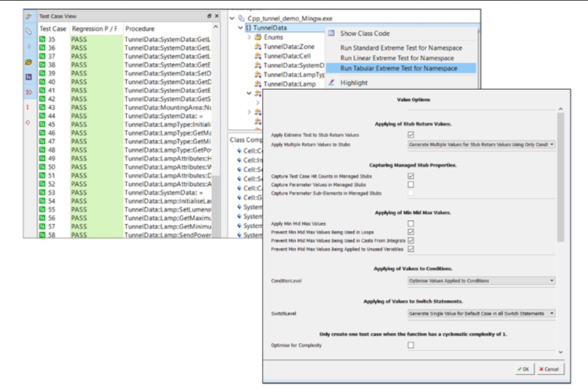Viewport: 588px width, 390px height.
Task: Click the red I icon in the left sidebar
Action: (28, 107)
